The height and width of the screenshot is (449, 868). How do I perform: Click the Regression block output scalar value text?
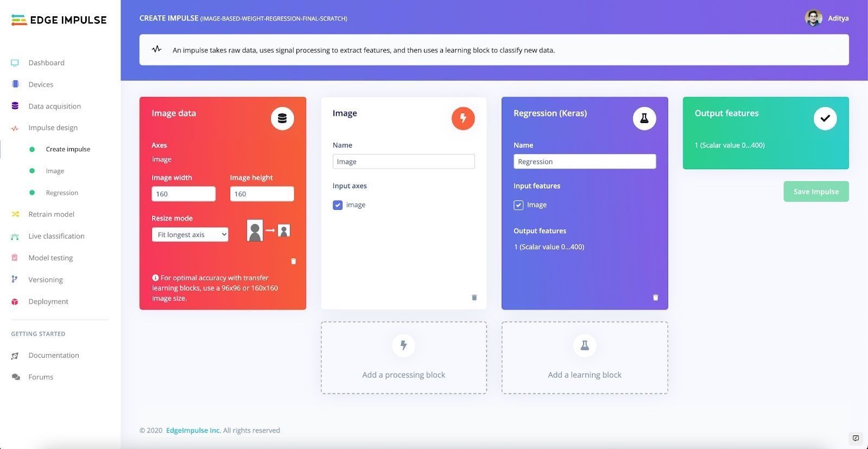click(x=549, y=247)
